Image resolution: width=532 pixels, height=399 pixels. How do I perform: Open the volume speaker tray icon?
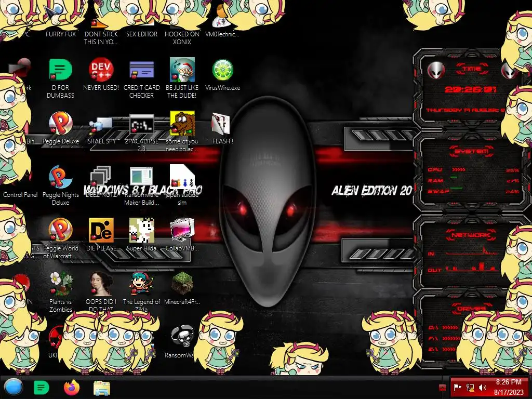(x=483, y=388)
